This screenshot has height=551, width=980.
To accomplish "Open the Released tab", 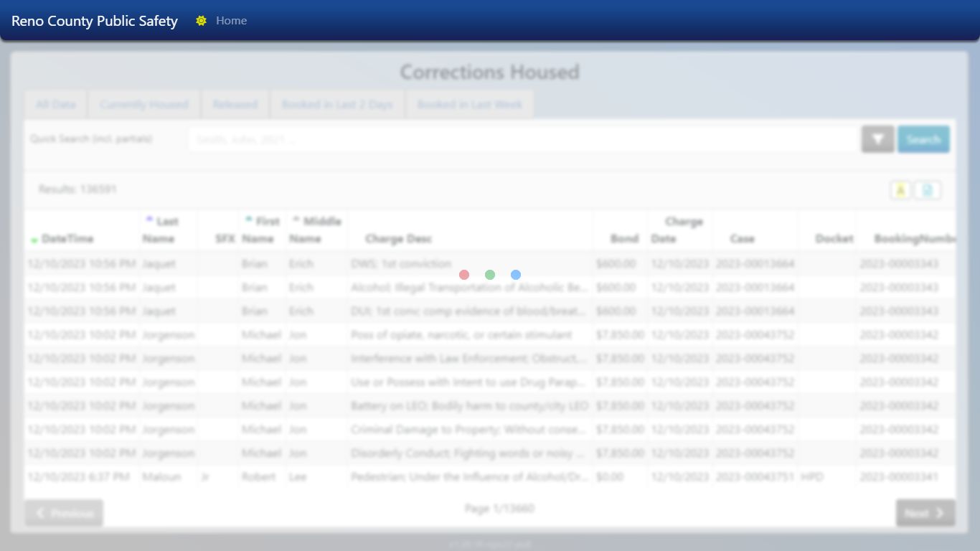I will coord(235,105).
